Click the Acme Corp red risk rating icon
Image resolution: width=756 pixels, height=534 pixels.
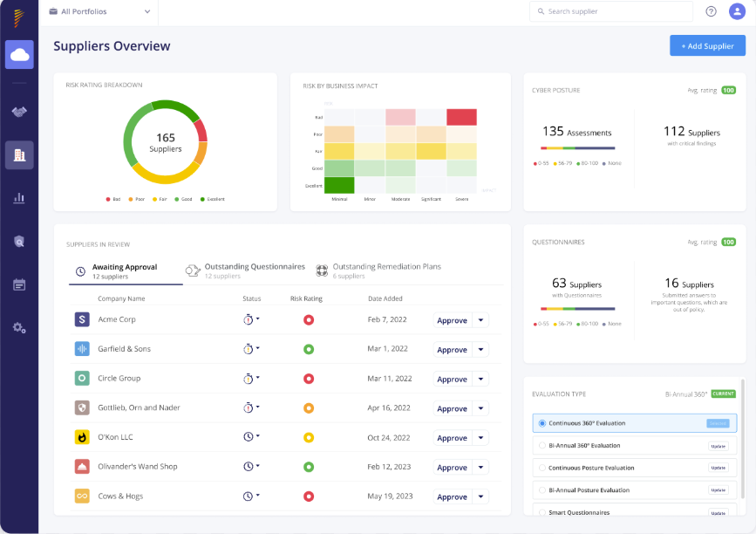tap(309, 320)
